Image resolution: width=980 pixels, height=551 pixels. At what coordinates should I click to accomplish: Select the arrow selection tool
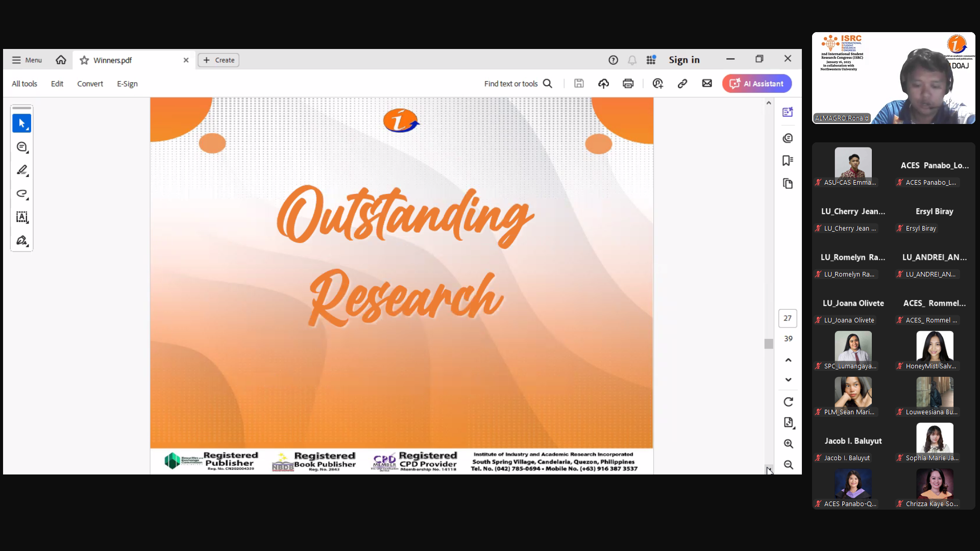(21, 123)
